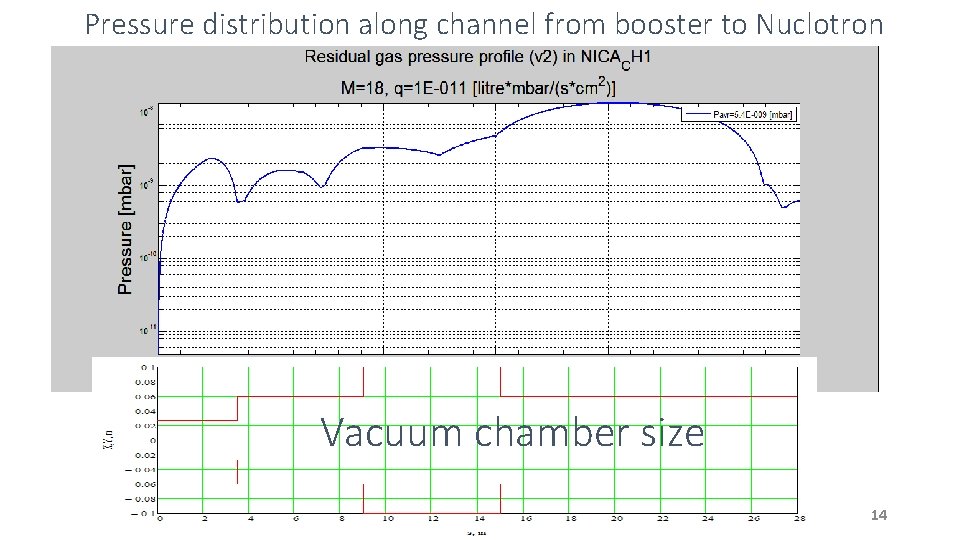Click the y-axis value "0.08" on chamber plot
The width and height of the screenshot is (960, 540).
(x=145, y=382)
